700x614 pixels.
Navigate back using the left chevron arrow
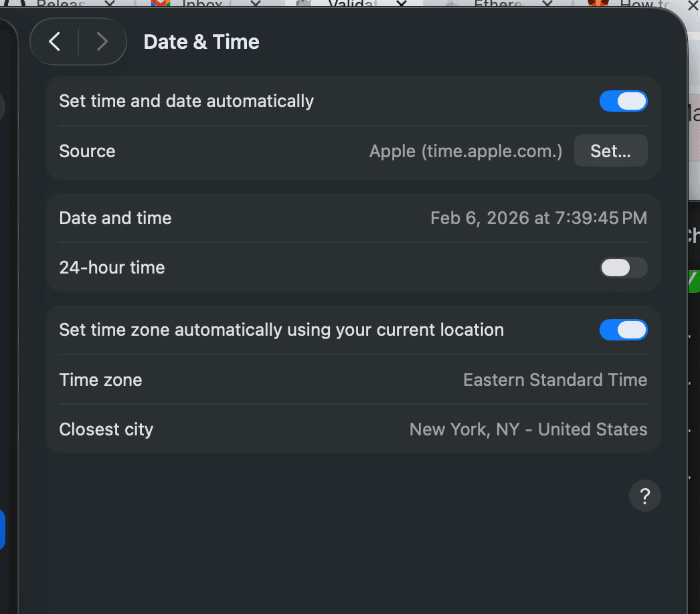click(54, 41)
